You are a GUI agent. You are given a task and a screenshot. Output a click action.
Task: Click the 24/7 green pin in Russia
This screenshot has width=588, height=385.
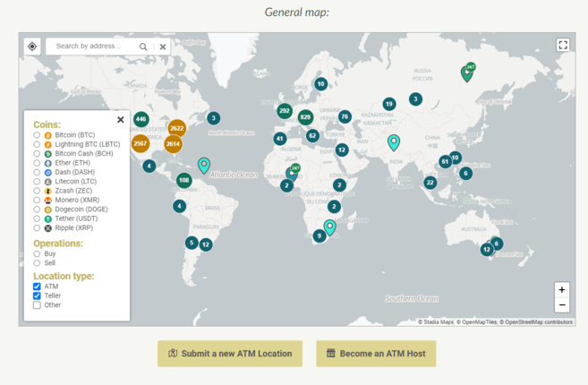coord(467,73)
